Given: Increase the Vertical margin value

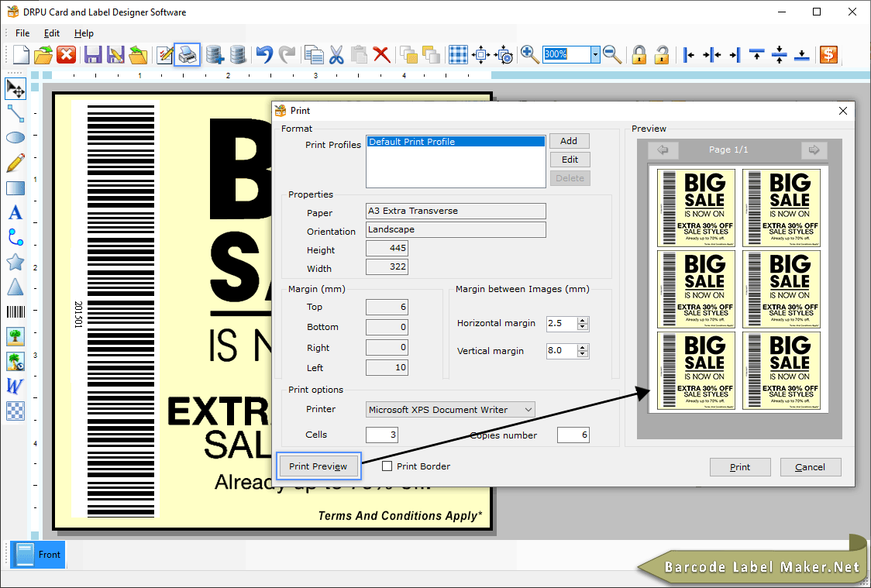Looking at the screenshot, I should tap(582, 348).
